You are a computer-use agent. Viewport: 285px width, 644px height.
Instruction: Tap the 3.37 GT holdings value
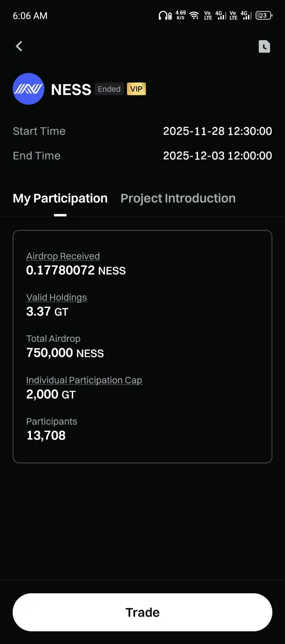[x=47, y=312]
